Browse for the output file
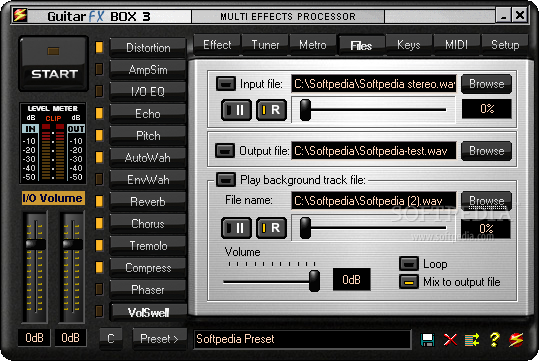This screenshot has height=361, width=539. pyautogui.click(x=486, y=151)
